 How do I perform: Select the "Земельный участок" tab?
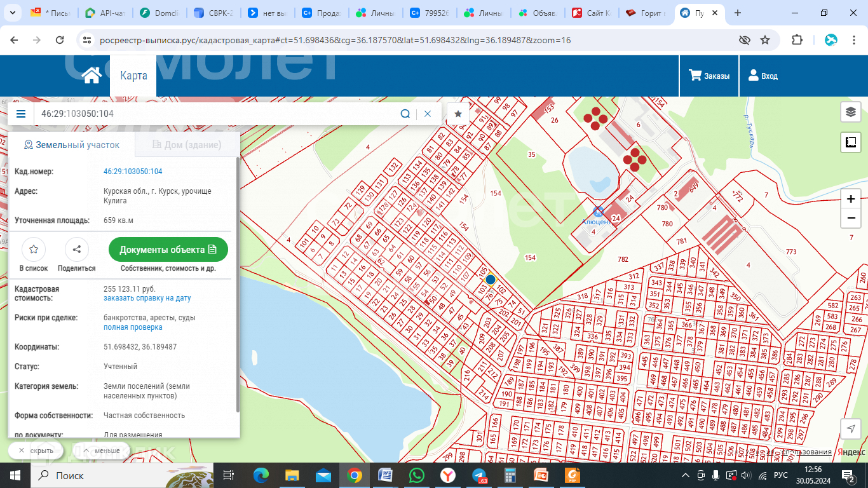pos(72,145)
